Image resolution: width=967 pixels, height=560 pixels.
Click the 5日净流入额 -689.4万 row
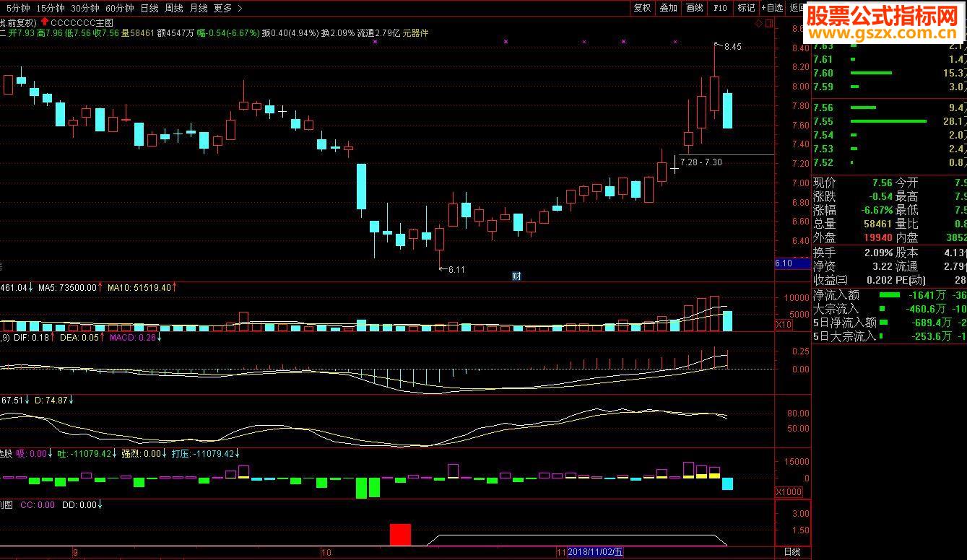890,323
